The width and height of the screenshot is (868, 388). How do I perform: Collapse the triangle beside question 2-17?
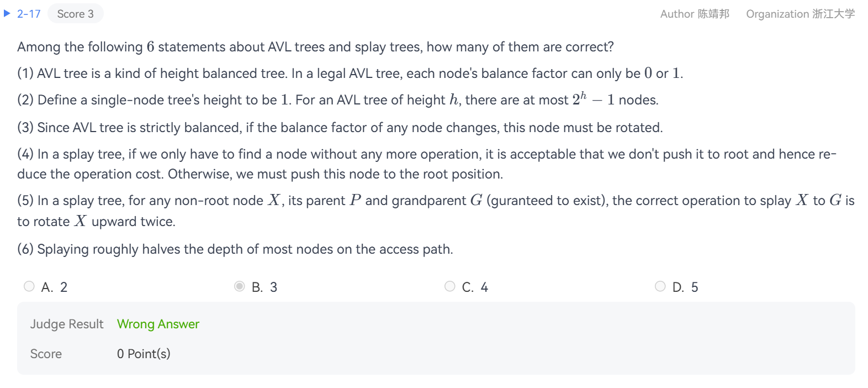pos(7,13)
